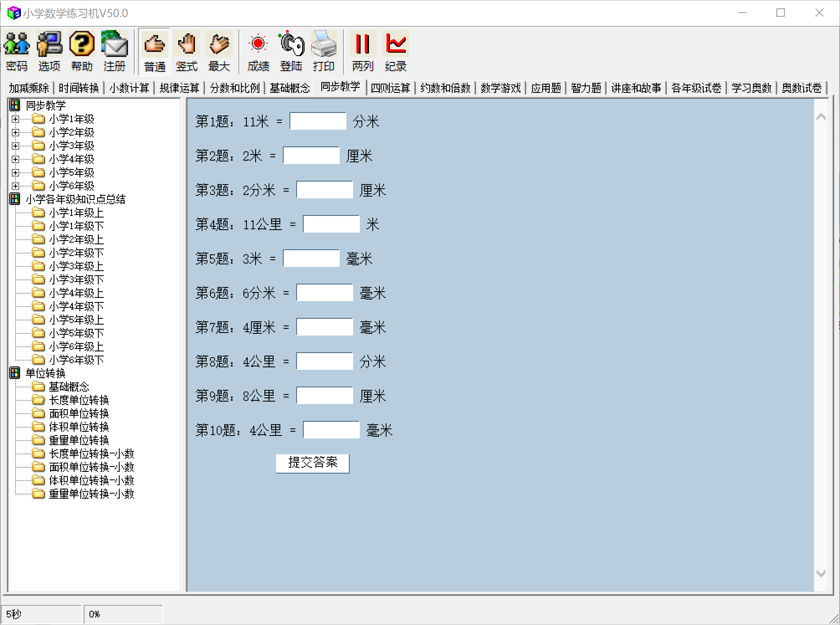Click the 单位转换 root node icon

[x=15, y=373]
